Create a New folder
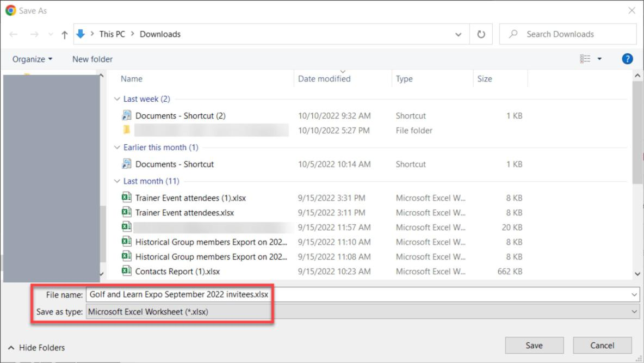644x363 pixels. pos(92,59)
